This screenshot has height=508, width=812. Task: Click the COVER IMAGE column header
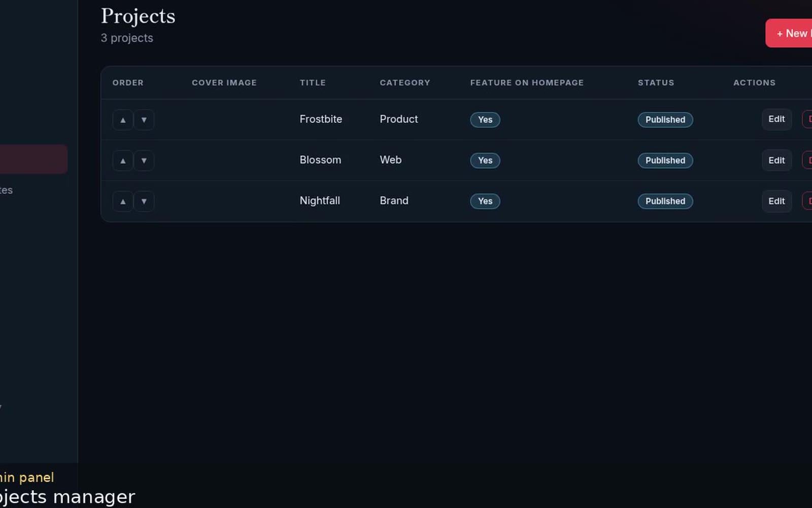pyautogui.click(x=224, y=83)
